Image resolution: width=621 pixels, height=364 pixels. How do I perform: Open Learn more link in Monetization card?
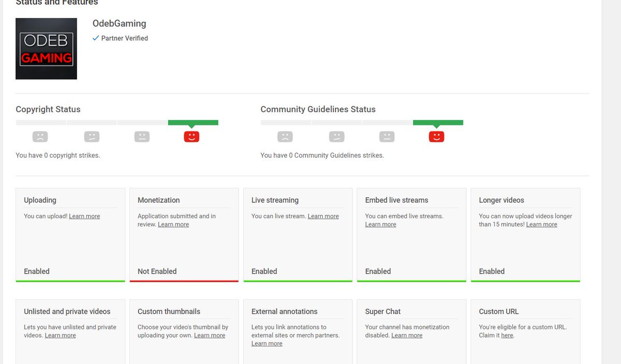coord(173,224)
